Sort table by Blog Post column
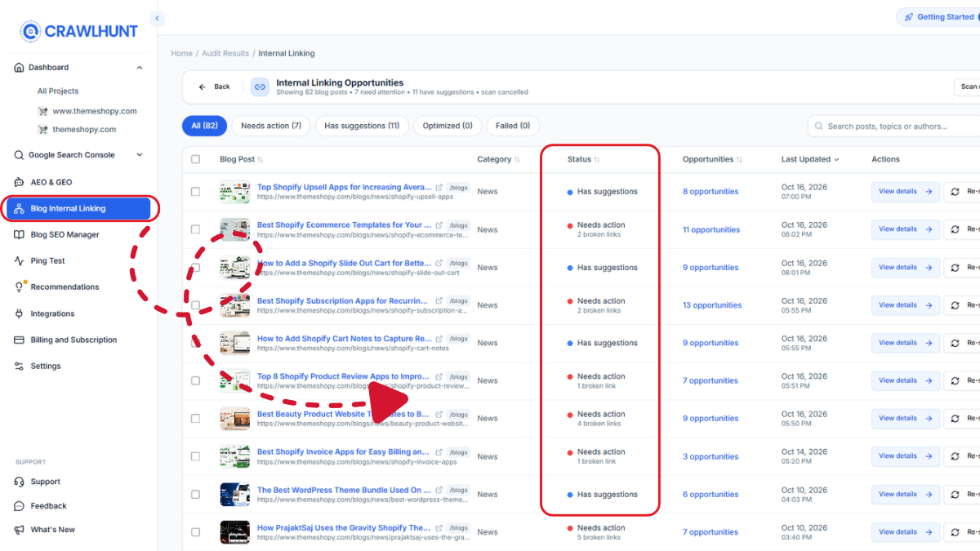 (x=241, y=159)
